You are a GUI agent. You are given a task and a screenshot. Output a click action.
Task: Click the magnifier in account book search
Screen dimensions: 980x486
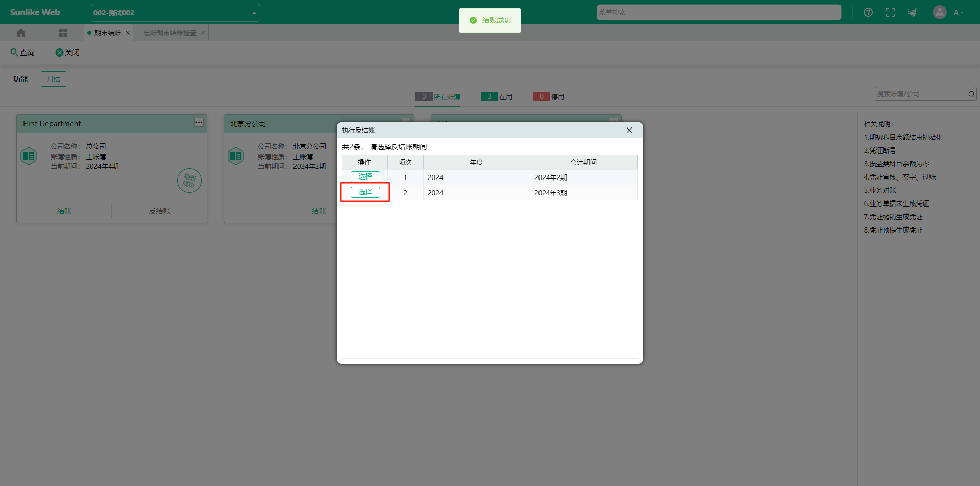tap(971, 94)
